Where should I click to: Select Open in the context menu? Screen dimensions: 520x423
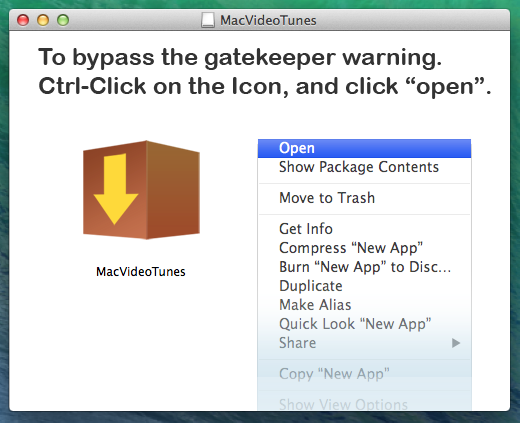click(364, 148)
